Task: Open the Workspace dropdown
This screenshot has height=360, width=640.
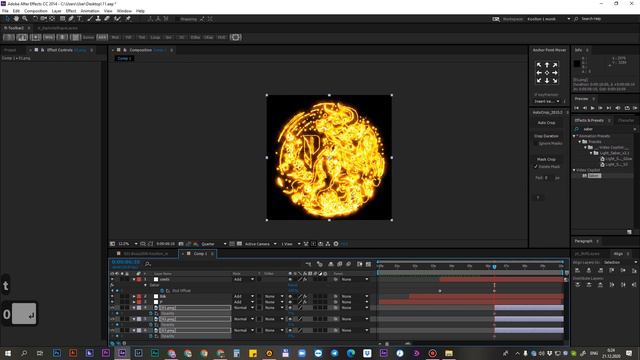Action: 548,19
